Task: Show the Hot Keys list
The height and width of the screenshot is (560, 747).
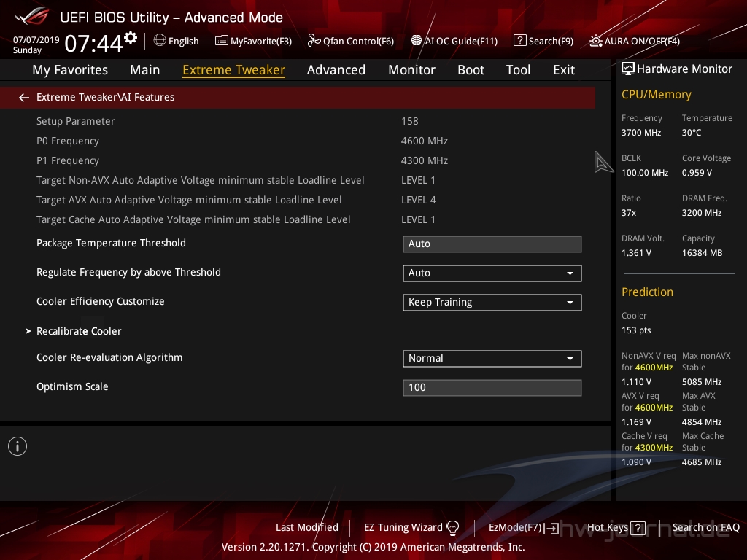Action: (608, 528)
